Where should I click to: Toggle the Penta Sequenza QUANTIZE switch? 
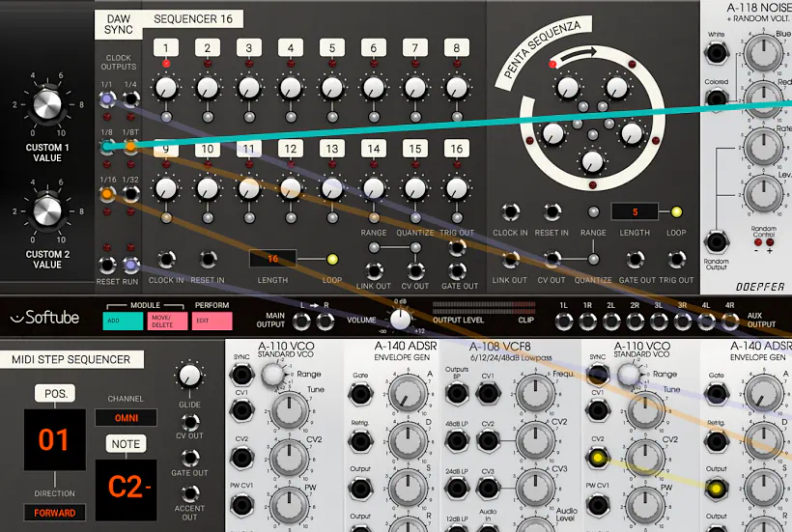click(593, 260)
